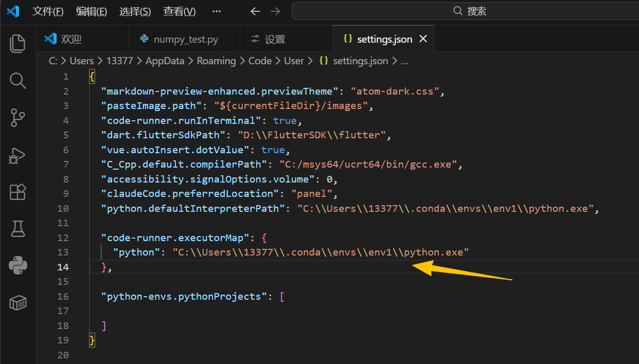Viewport: 639px width, 364px height.
Task: Open the container view in the activity bar
Action: (17, 303)
